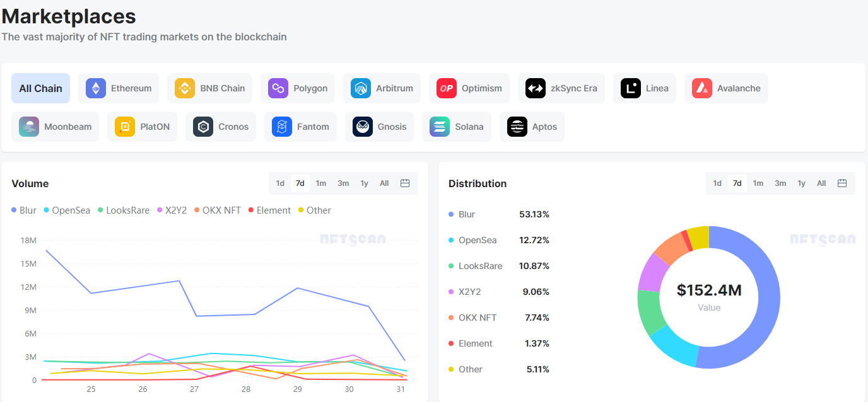Click the BNB Chain logo icon
The width and height of the screenshot is (868, 402).
click(185, 88)
